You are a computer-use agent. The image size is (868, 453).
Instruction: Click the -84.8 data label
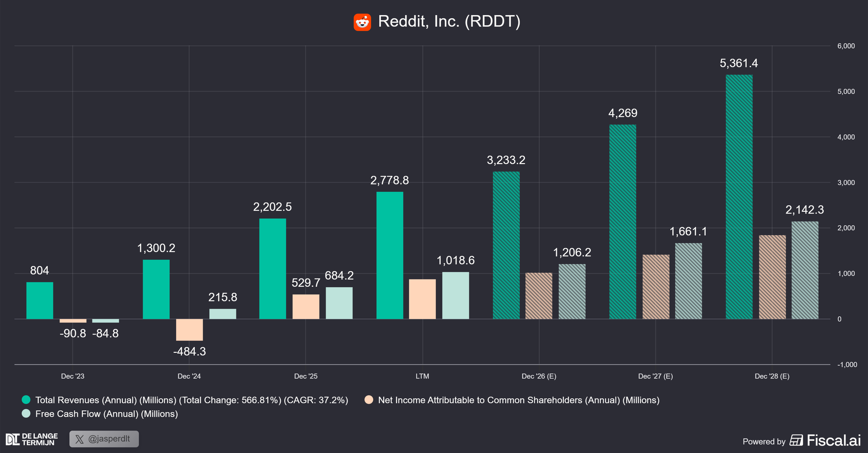click(x=105, y=334)
